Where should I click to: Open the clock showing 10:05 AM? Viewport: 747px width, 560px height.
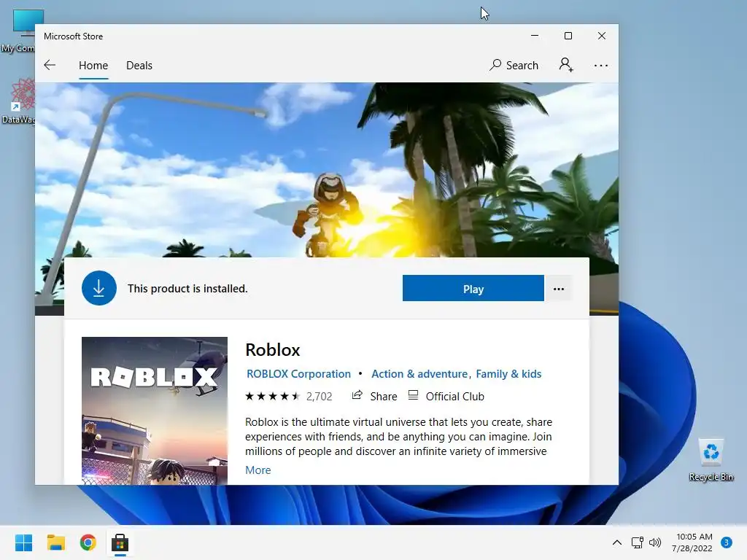tap(692, 542)
